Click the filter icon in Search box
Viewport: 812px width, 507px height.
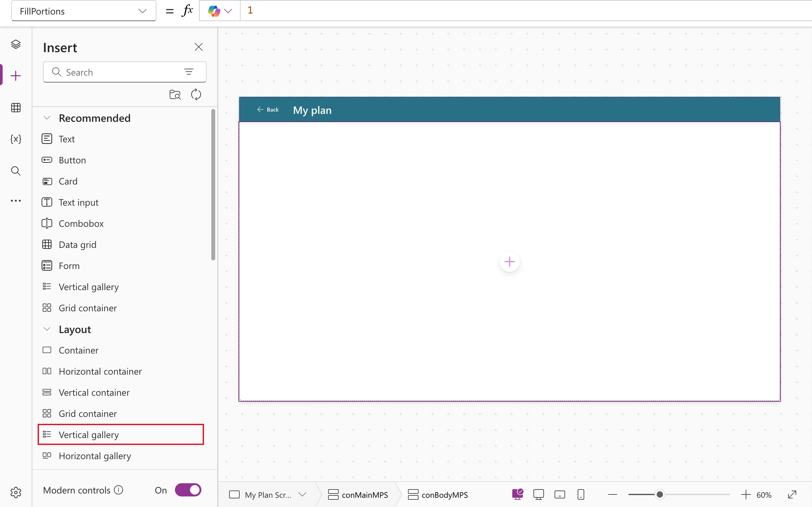click(189, 72)
